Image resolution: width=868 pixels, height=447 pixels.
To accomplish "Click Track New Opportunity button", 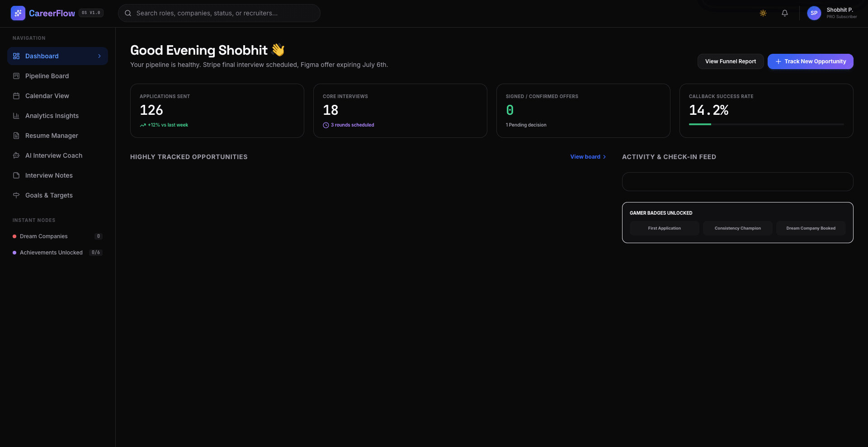I will 811,61.
